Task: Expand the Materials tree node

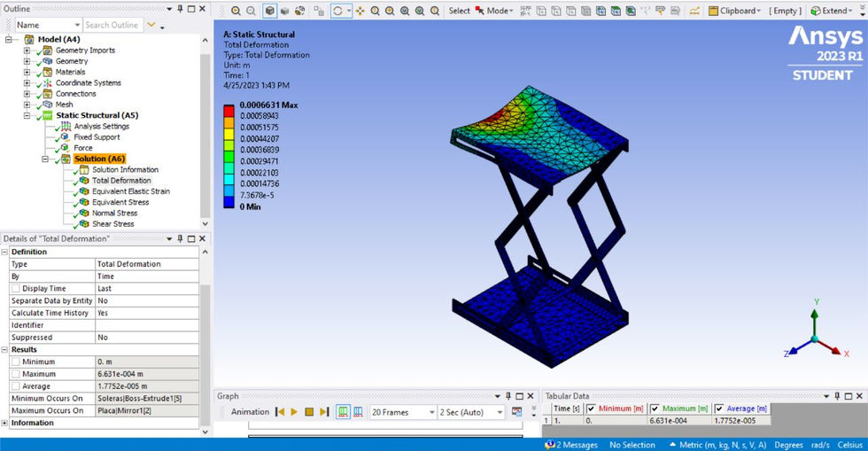Action: pos(27,72)
